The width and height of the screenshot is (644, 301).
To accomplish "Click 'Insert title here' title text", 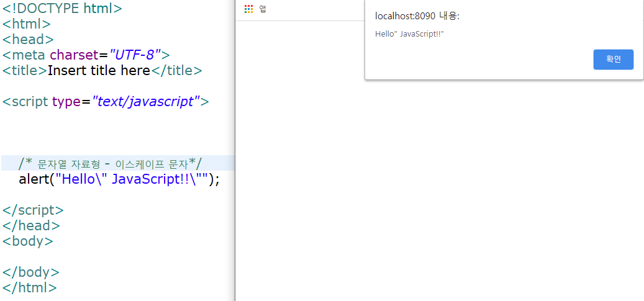I will click(99, 71).
